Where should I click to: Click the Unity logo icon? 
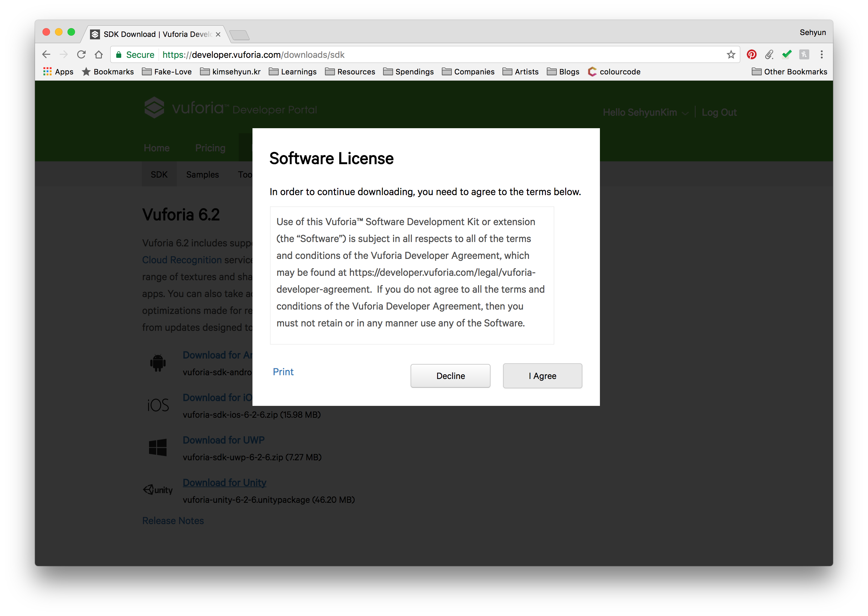[x=158, y=490]
